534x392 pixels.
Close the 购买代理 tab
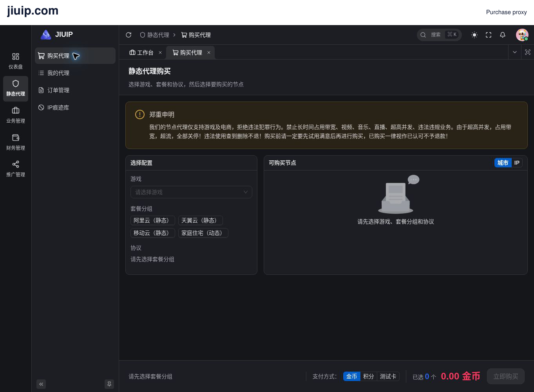tap(209, 53)
